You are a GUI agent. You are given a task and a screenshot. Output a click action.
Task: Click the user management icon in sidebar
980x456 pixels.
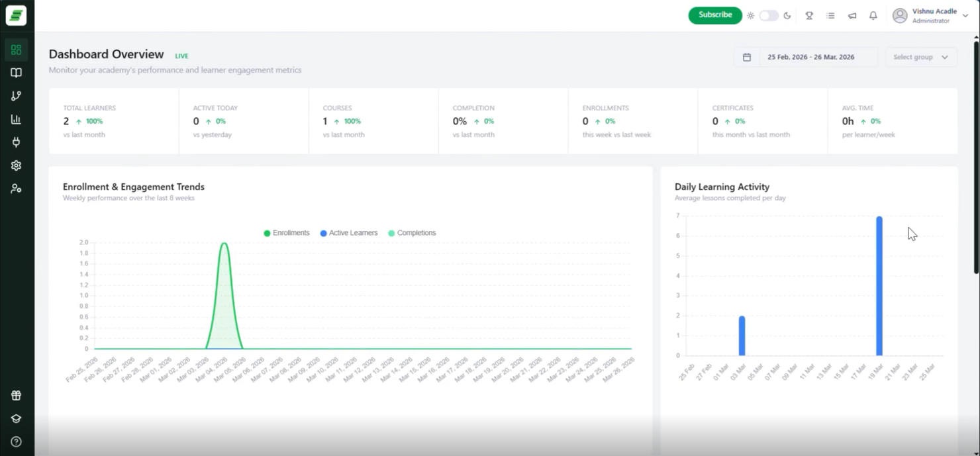(x=16, y=189)
